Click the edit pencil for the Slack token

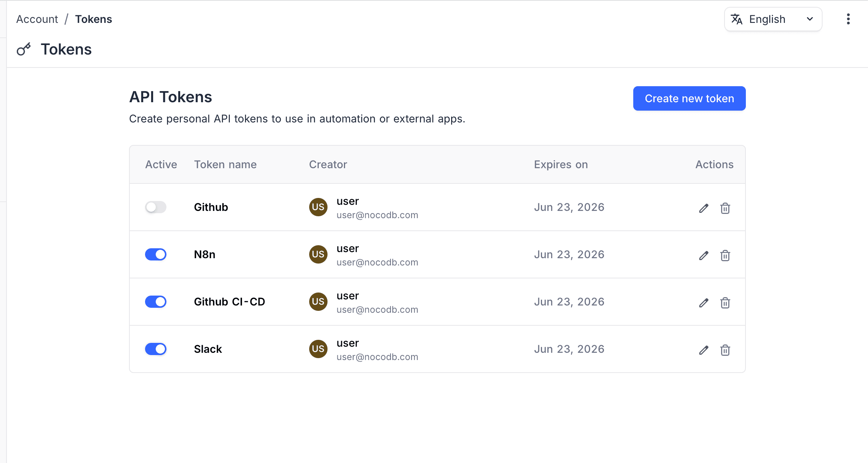(703, 350)
